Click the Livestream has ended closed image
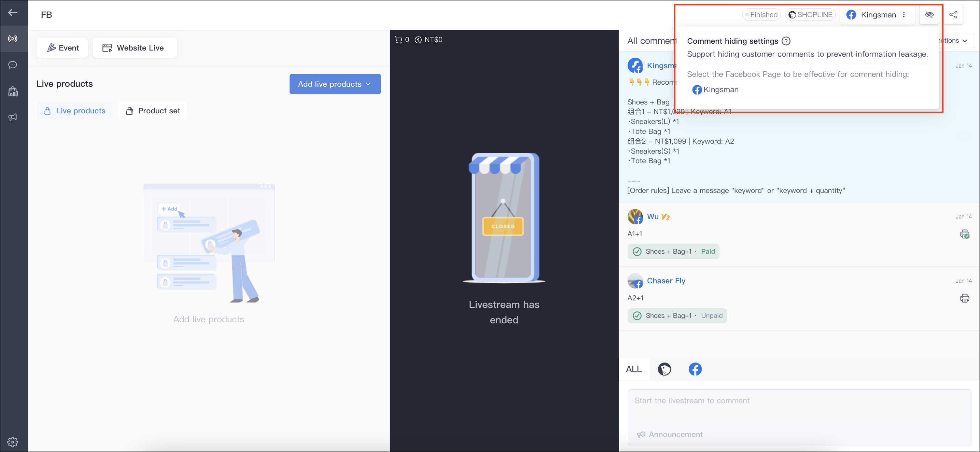Viewport: 980px width, 452px height. tap(504, 218)
